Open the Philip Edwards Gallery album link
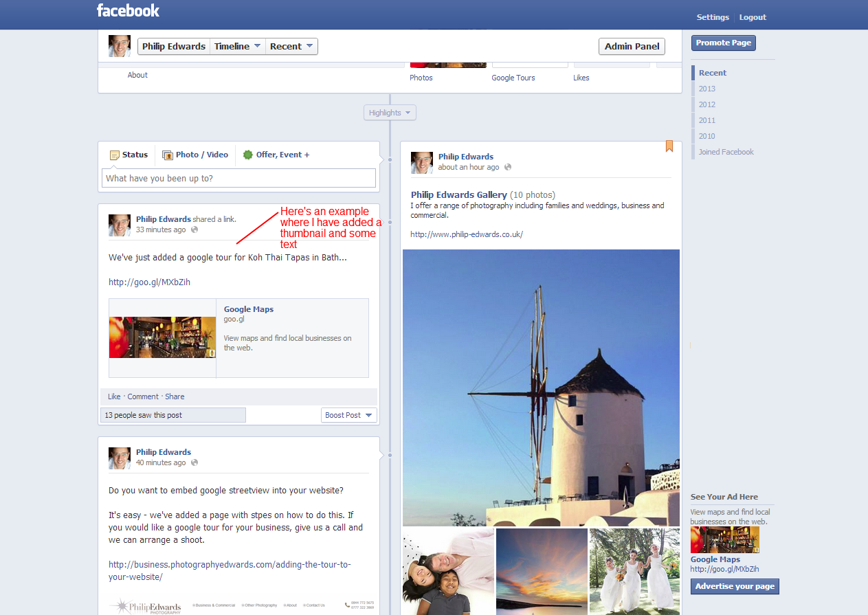Viewport: 868px width, 615px height. (x=459, y=194)
